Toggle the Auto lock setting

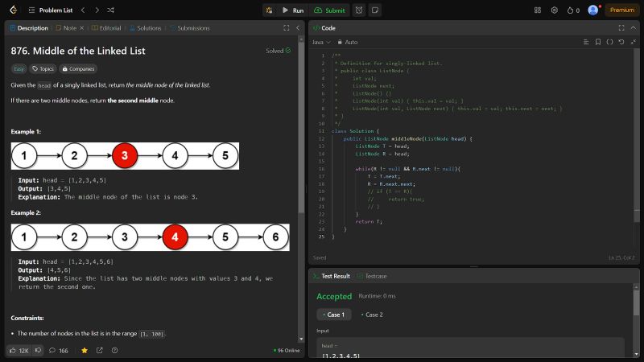[x=348, y=42]
